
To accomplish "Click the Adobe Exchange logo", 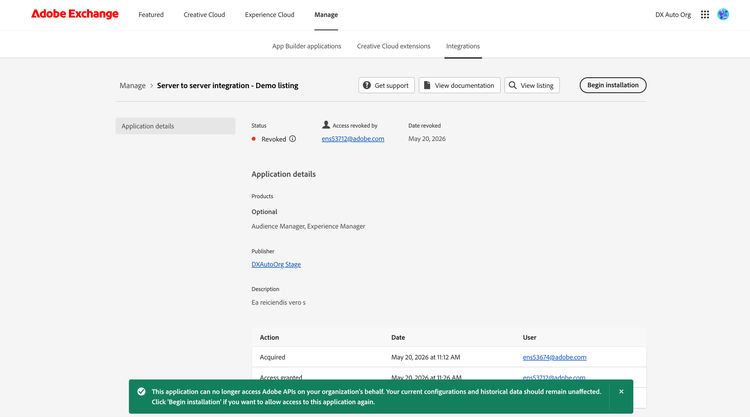I will click(75, 14).
